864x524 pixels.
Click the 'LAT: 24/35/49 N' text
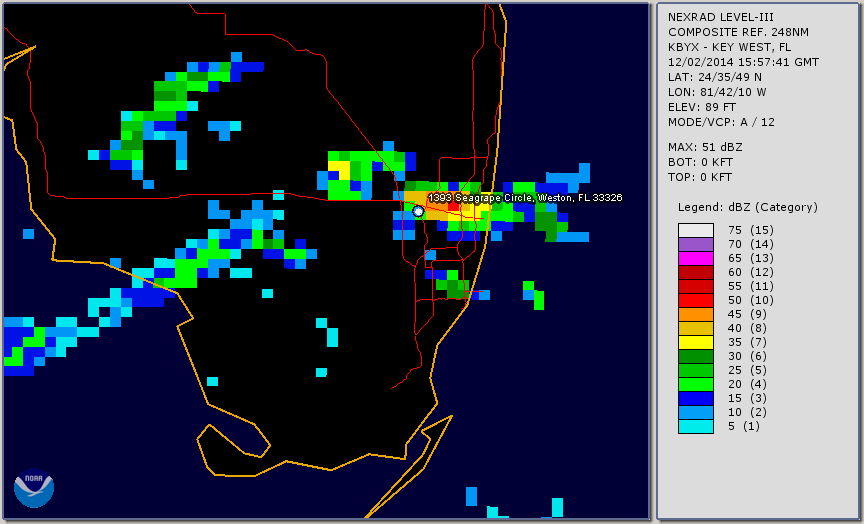pos(715,77)
